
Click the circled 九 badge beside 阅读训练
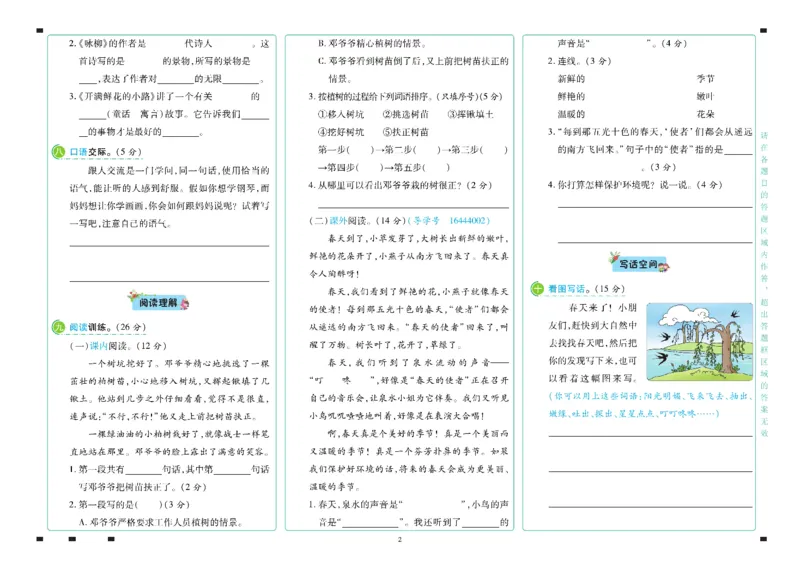(59, 327)
